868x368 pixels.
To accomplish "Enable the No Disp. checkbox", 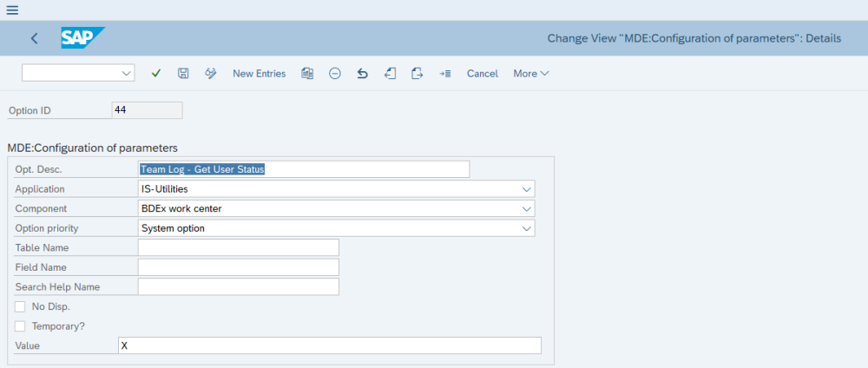I will (20, 306).
